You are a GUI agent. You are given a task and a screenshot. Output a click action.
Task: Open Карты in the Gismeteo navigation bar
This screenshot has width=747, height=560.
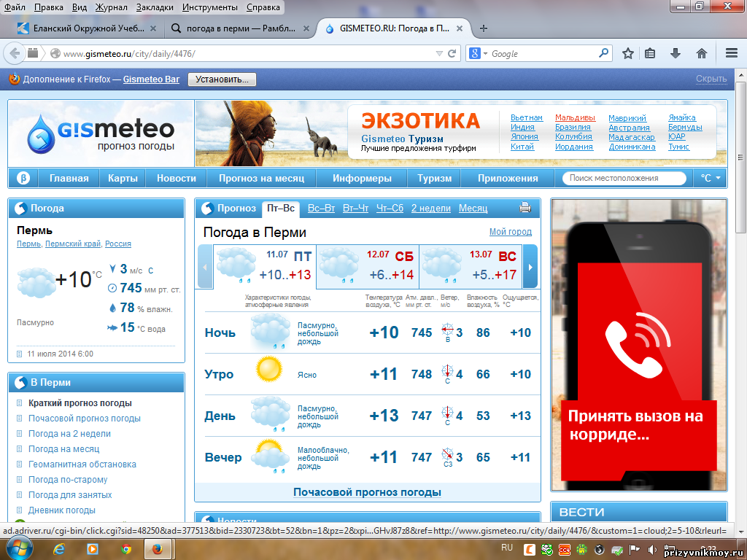click(123, 178)
